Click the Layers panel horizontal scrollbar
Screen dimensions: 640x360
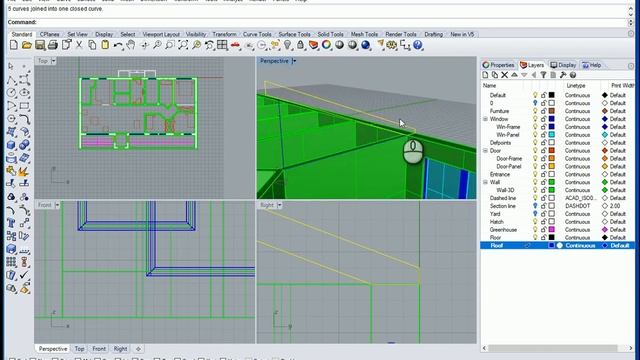pos(553,348)
